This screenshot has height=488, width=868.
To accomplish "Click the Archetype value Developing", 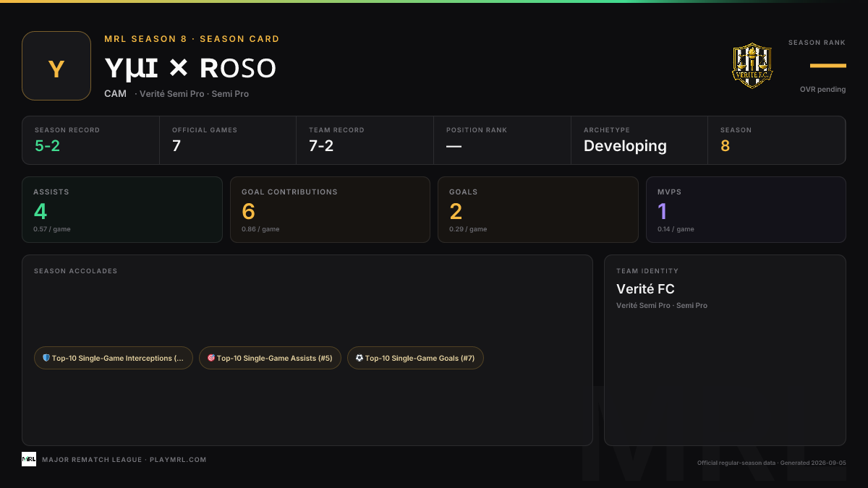I will [x=625, y=146].
